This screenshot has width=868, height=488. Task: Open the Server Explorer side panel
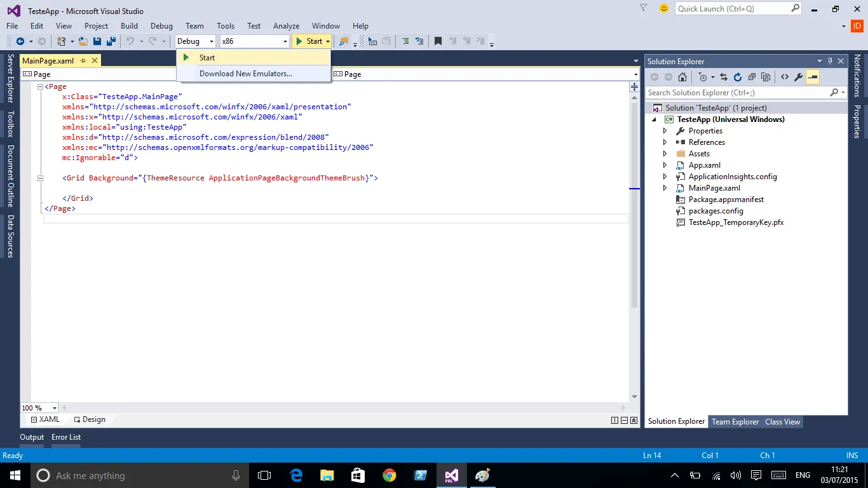tap(10, 78)
